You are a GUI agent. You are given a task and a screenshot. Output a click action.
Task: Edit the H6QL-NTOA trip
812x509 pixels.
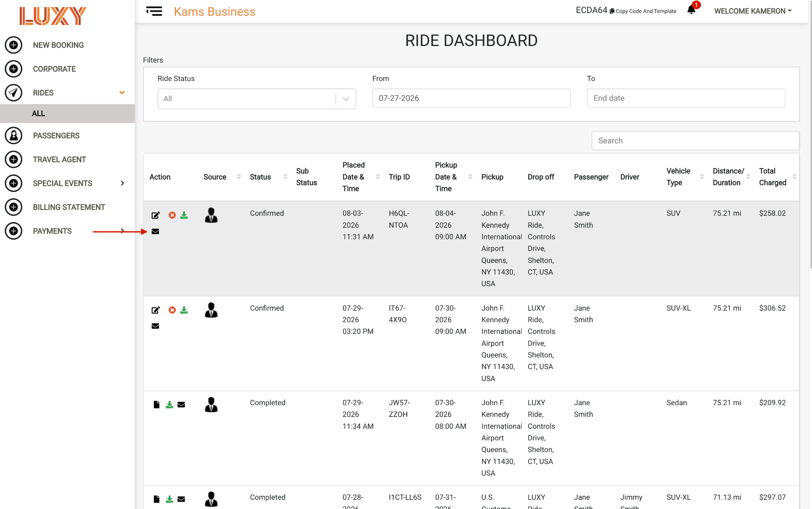pos(155,215)
